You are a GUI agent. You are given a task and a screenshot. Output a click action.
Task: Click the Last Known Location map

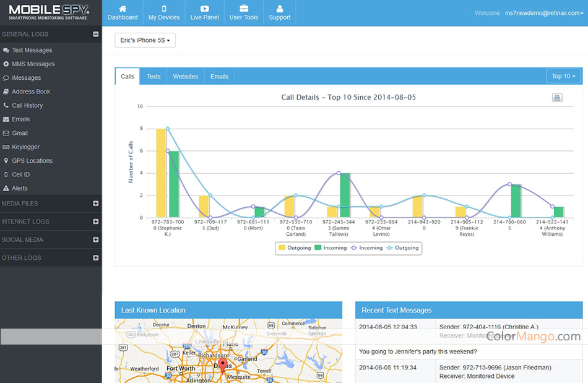pos(228,351)
